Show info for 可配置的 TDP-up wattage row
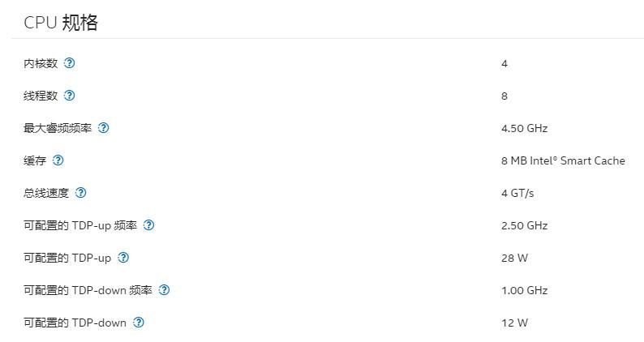The height and width of the screenshot is (342, 644). [x=123, y=258]
